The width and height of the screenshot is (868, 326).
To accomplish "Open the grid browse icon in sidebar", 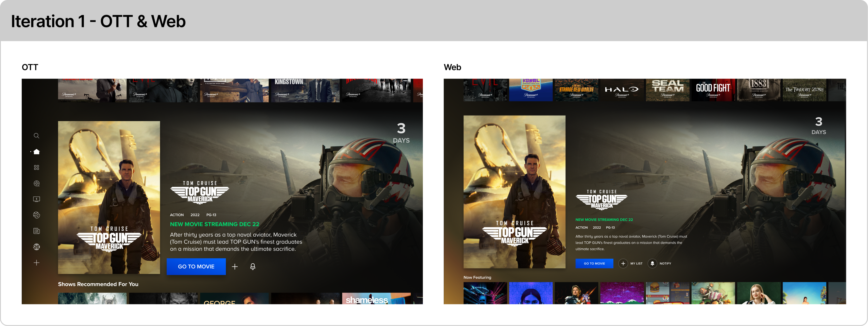I will tap(36, 167).
